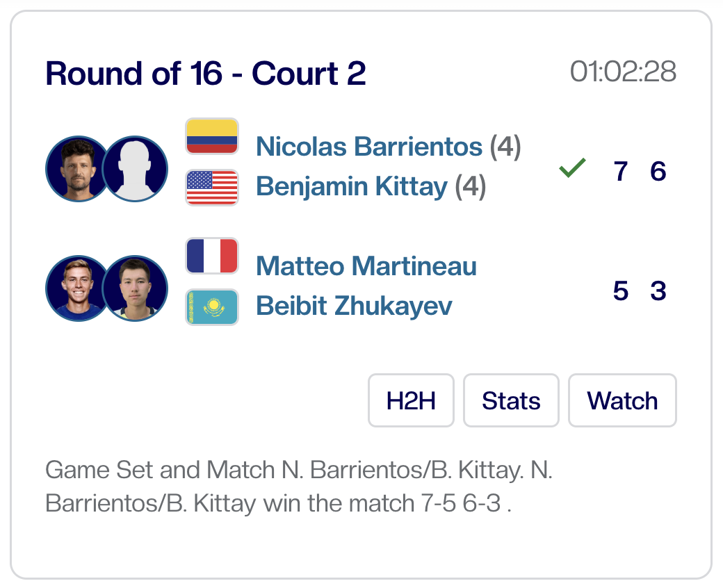
Task: Open Benjamin Kittay's player profile
Action: 352,186
